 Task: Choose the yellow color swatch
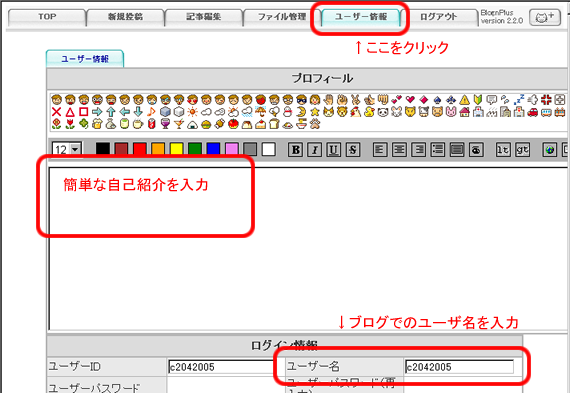pyautogui.click(x=177, y=149)
